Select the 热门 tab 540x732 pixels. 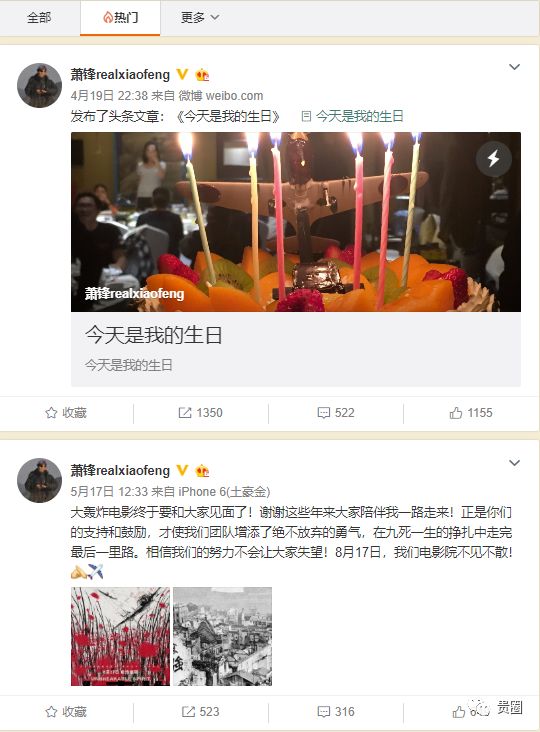tap(120, 17)
